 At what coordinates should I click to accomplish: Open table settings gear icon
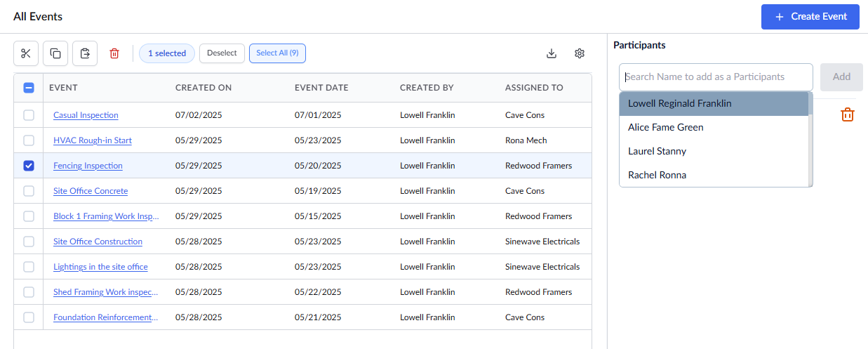pyautogui.click(x=580, y=53)
